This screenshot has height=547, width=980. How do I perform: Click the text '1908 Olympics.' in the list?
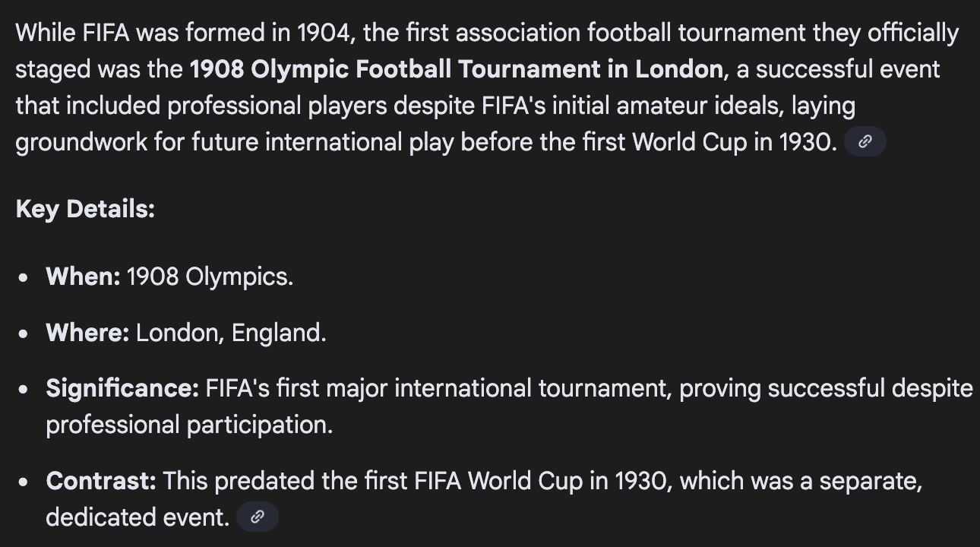(210, 277)
